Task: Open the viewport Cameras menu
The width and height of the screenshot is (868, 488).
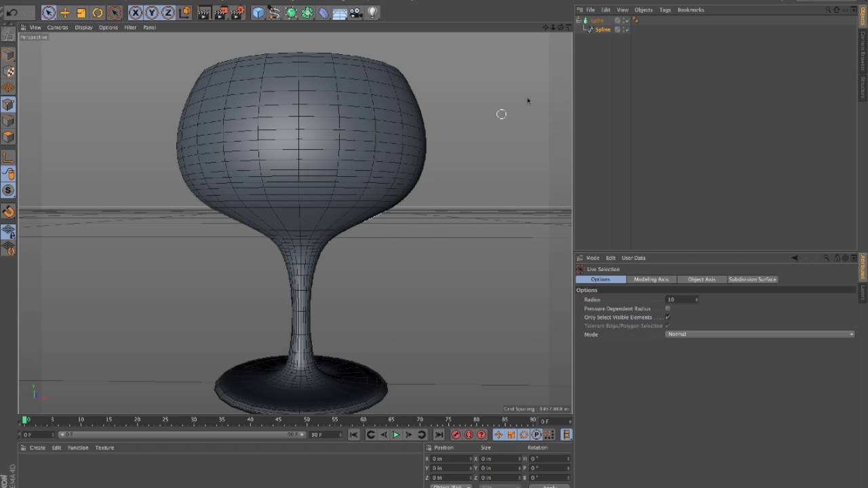Action: point(58,28)
